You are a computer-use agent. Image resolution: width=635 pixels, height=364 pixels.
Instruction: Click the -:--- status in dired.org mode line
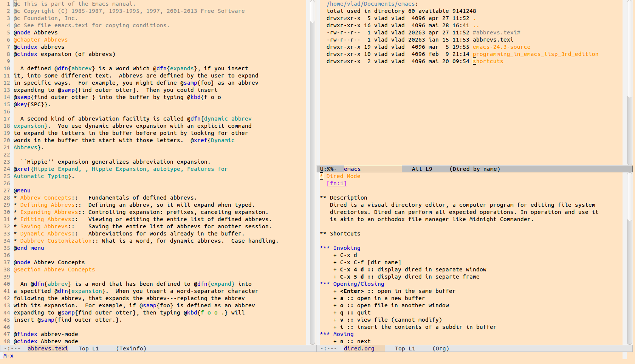[x=328, y=349]
